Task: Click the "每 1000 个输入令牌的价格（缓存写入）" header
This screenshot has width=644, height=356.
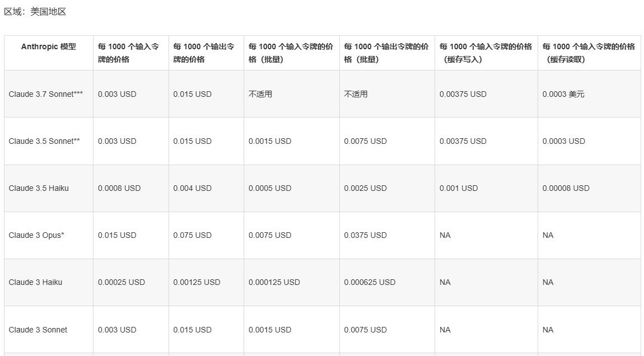Action: tap(486, 53)
